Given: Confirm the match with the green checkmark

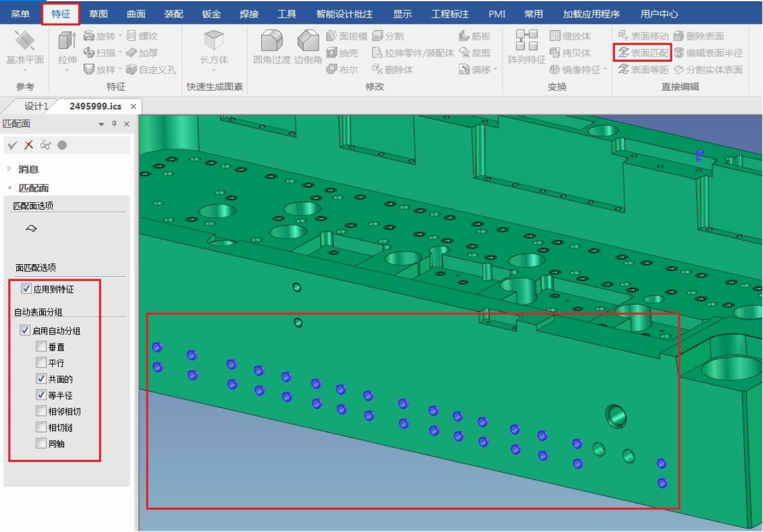Looking at the screenshot, I should [12, 145].
